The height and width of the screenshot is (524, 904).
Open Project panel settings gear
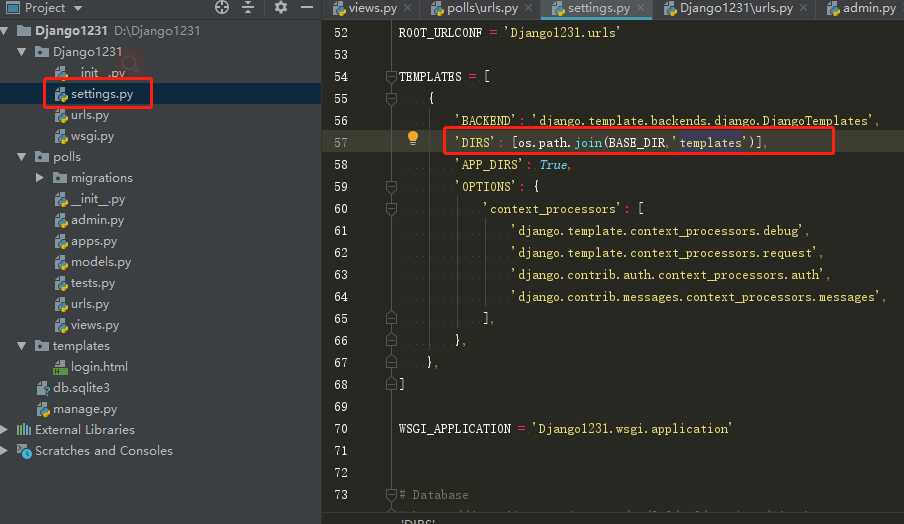pos(280,7)
